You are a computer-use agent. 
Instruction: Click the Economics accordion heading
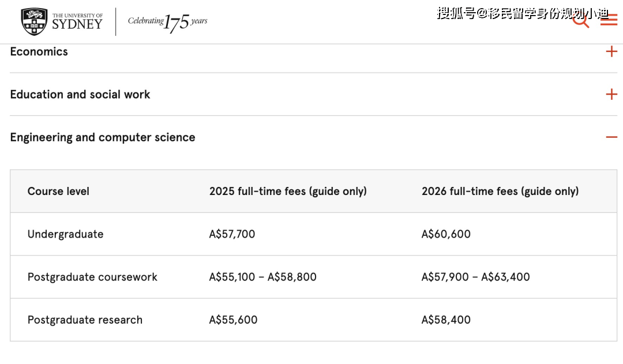tap(39, 52)
